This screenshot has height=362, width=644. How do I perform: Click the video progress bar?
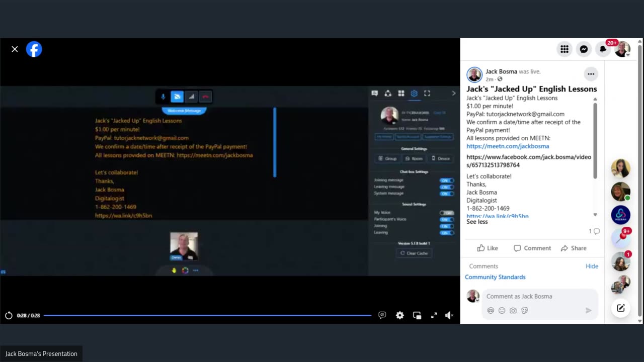click(207, 315)
